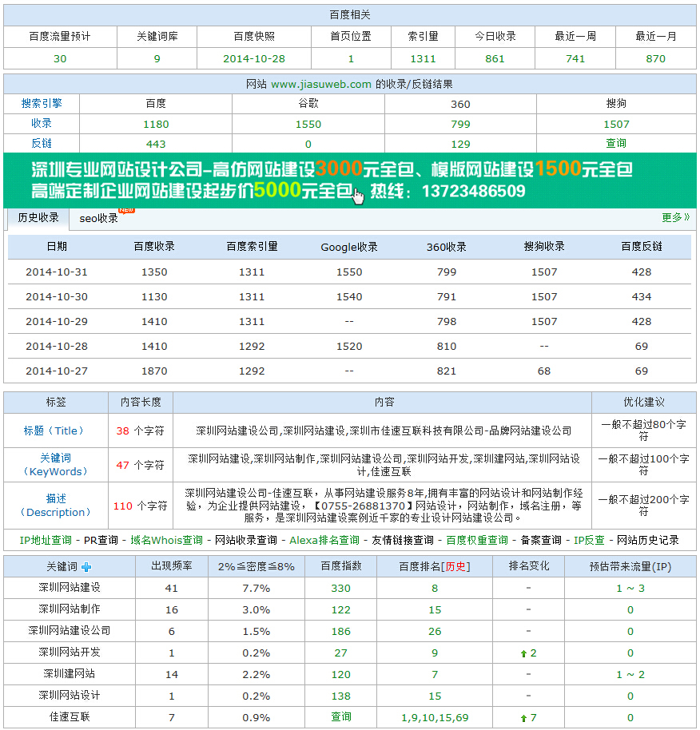This screenshot has width=700, height=730.
Task: Select the 2014-10-31 date row cell
Action: [x=57, y=272]
